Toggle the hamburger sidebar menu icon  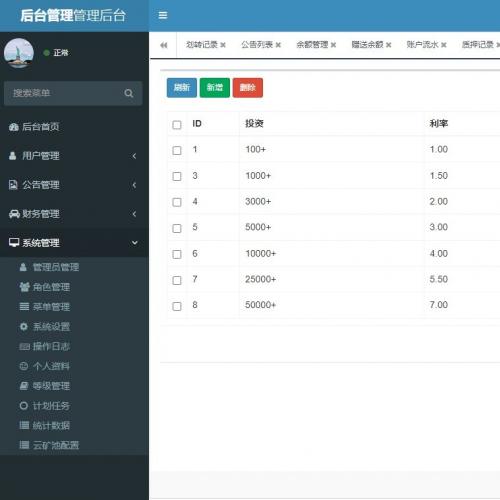coord(163,15)
